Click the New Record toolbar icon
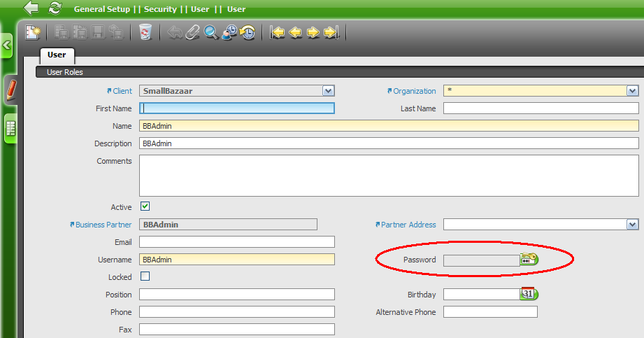 [x=33, y=32]
